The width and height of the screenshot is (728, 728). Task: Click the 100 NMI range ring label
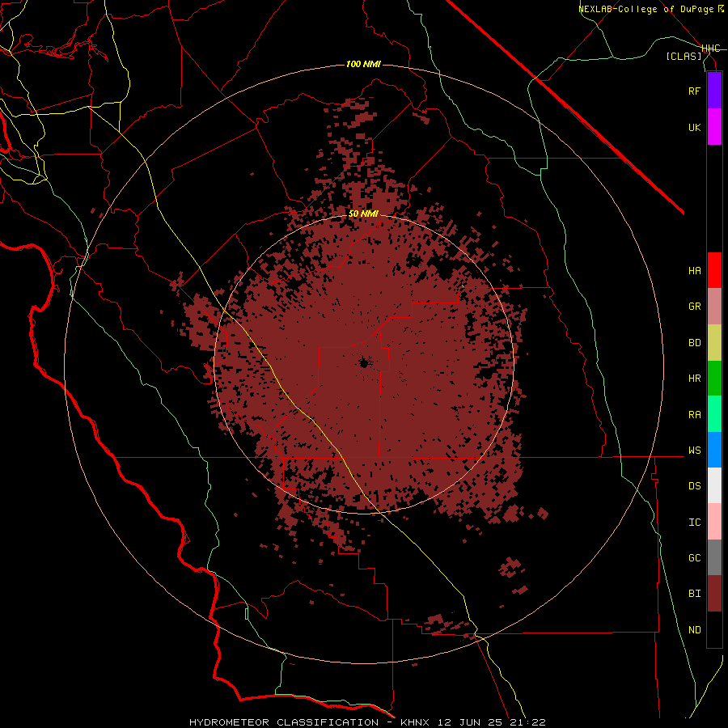pyautogui.click(x=363, y=64)
